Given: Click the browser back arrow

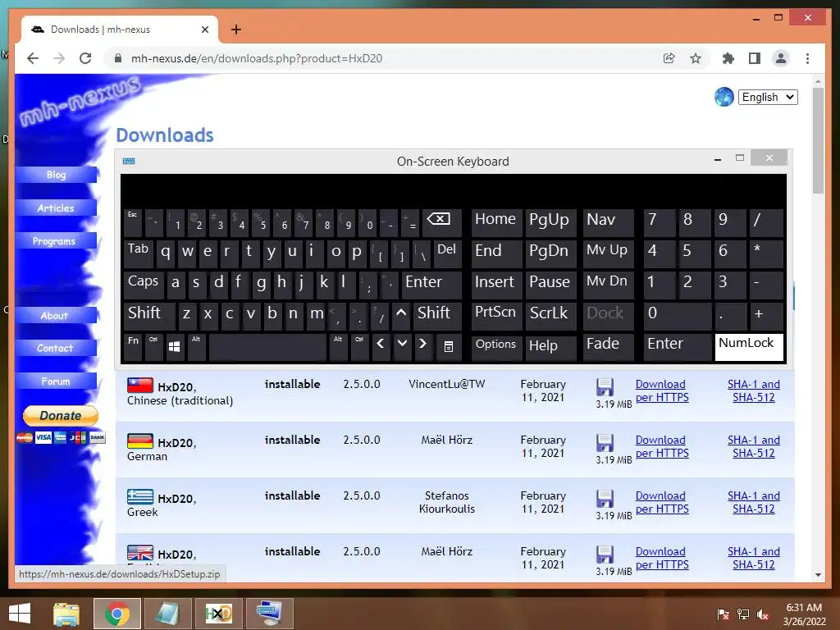Looking at the screenshot, I should pyautogui.click(x=33, y=58).
